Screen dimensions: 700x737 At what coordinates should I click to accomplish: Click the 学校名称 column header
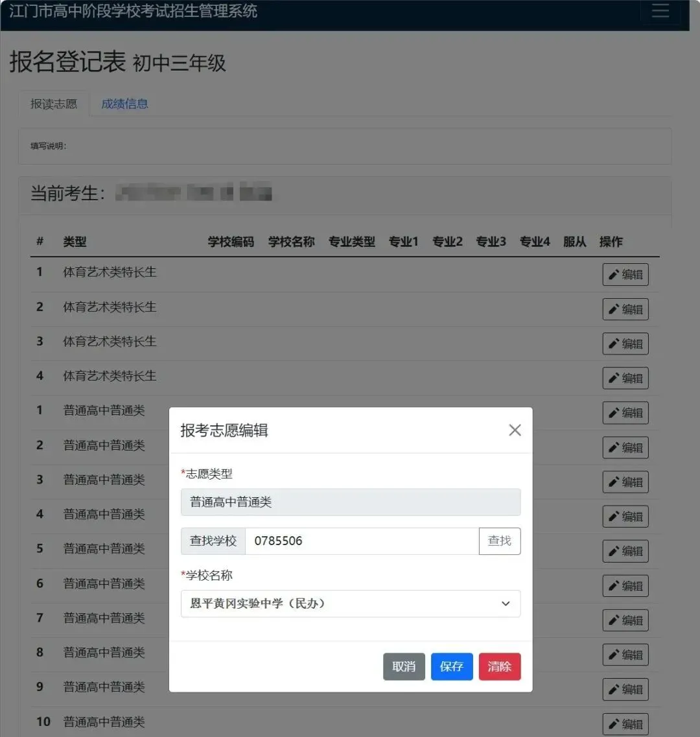[x=292, y=242]
